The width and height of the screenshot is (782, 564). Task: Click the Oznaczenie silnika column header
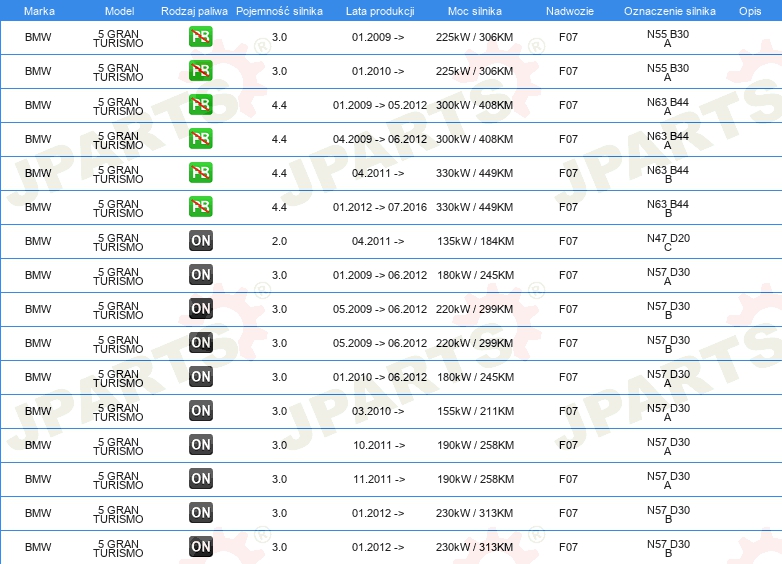[670, 11]
